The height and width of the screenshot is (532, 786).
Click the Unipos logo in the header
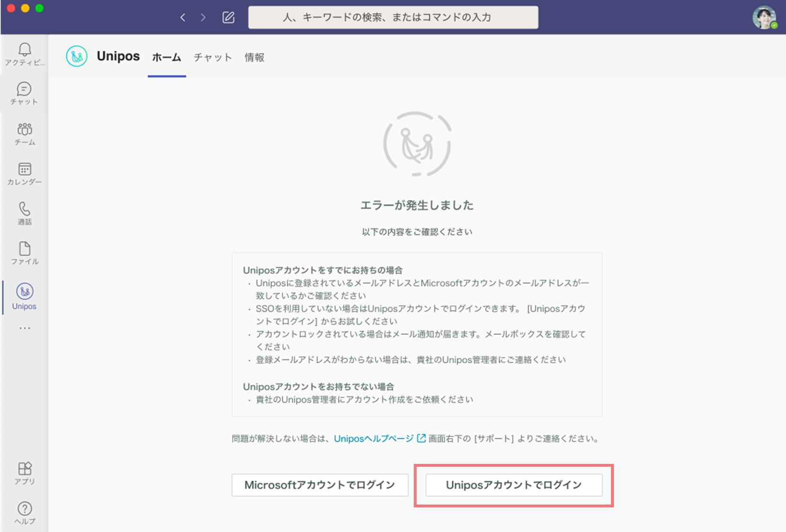[x=77, y=56]
